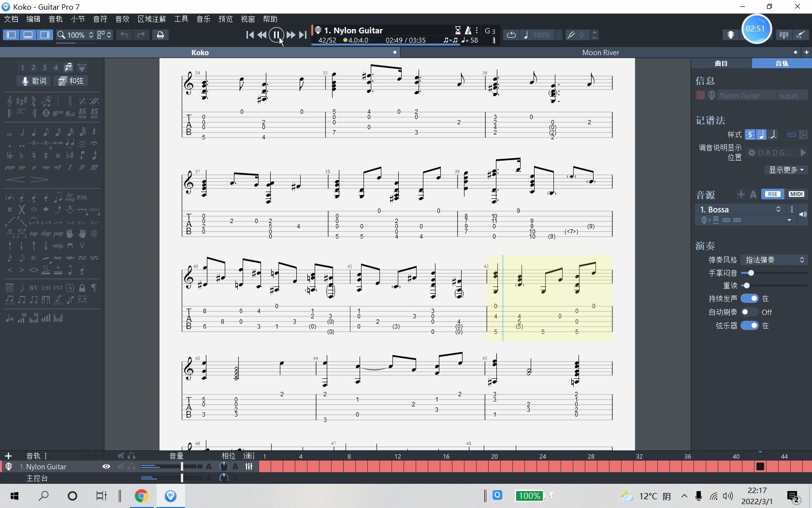Select voice 1 in the palette
The width and height of the screenshot is (812, 508).
pos(22,67)
